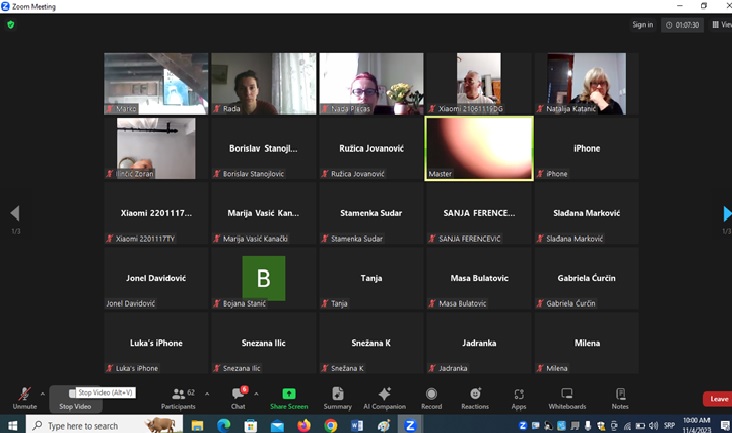Open Reactions menu
Viewport: 732px width, 433px height.
[475, 398]
